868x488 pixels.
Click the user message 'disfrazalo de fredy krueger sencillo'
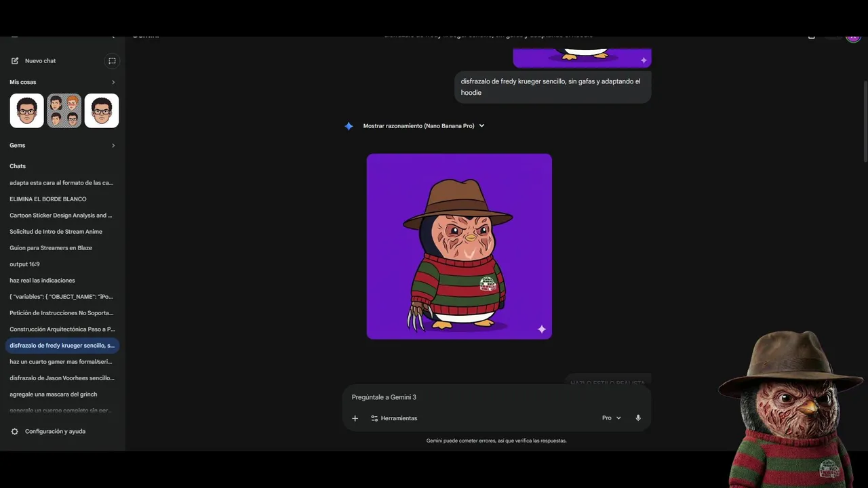pos(553,87)
